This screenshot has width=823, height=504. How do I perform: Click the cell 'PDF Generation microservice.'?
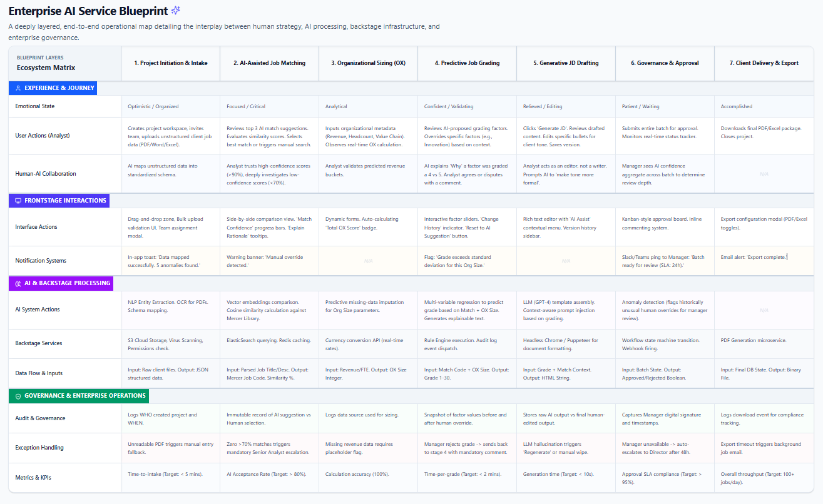coord(764,343)
